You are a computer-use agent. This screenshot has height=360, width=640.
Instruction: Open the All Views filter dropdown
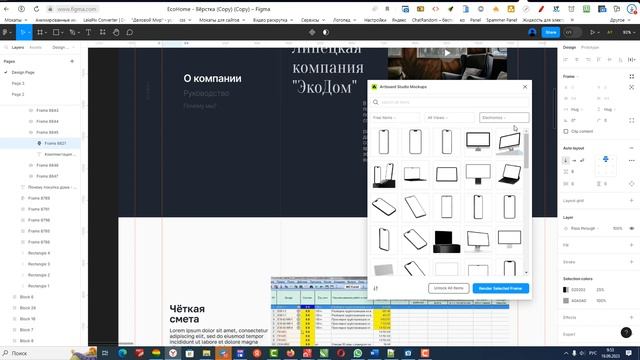click(449, 118)
